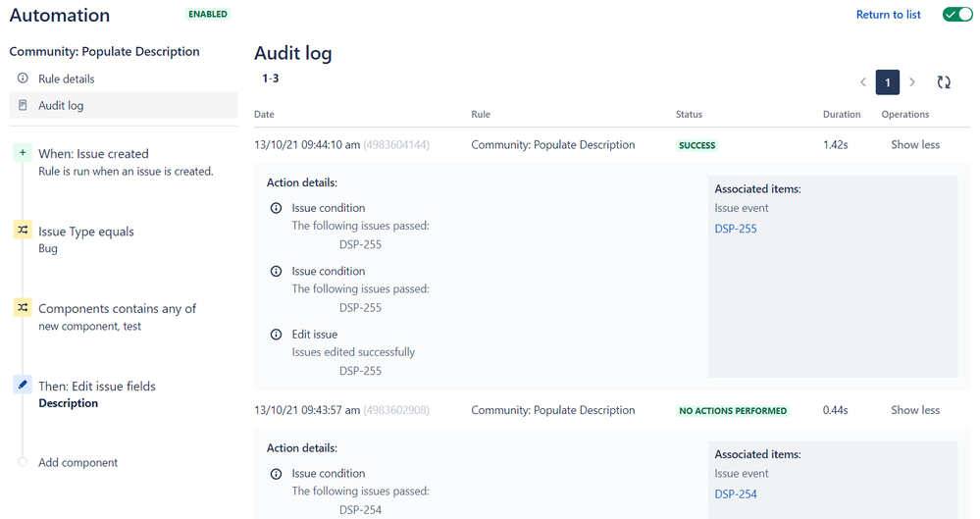This screenshot has height=519, width=980.
Task: Toggle the rule enabled switch off
Action: pos(957,15)
